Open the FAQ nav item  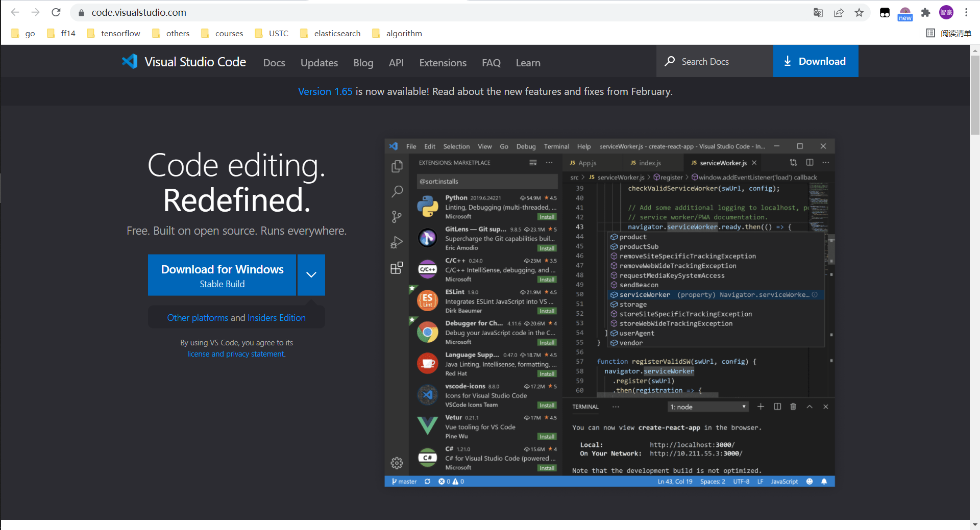click(491, 63)
